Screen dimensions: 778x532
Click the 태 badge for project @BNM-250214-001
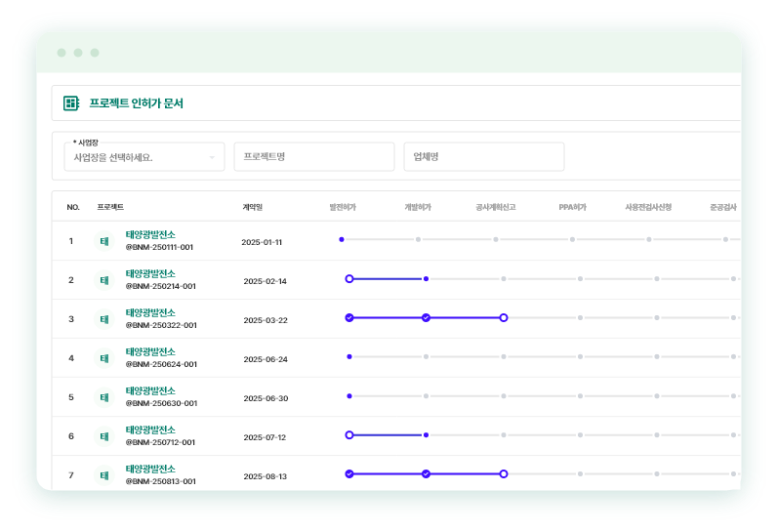click(104, 280)
